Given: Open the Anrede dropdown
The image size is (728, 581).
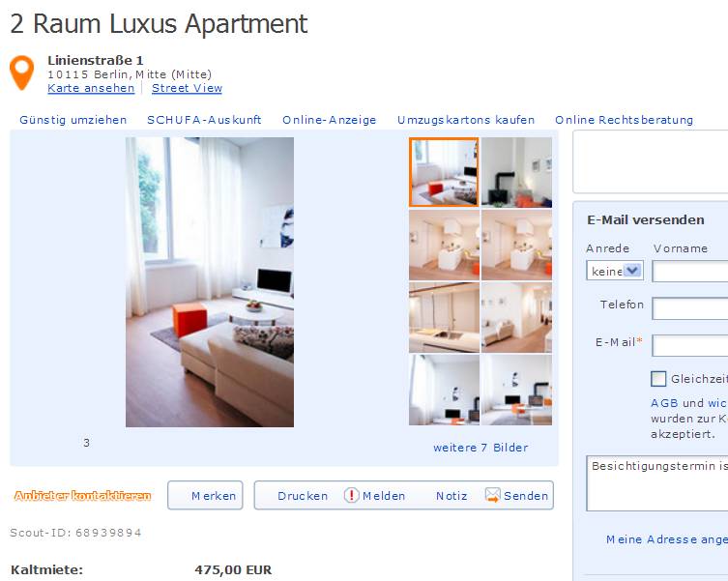Looking at the screenshot, I should click(615, 271).
